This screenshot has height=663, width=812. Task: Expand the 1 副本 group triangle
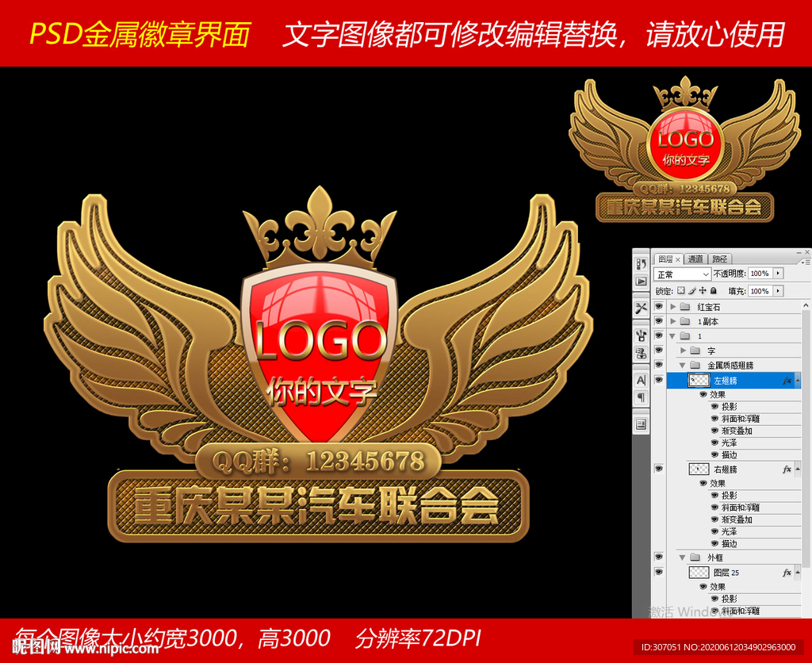tap(672, 321)
